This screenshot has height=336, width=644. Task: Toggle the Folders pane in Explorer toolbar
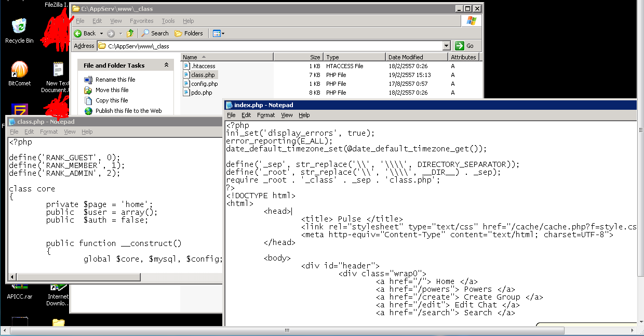[x=189, y=33]
